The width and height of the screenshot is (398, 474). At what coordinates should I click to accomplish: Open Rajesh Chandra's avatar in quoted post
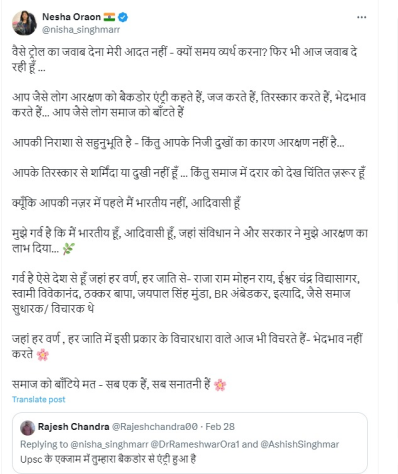point(28,428)
